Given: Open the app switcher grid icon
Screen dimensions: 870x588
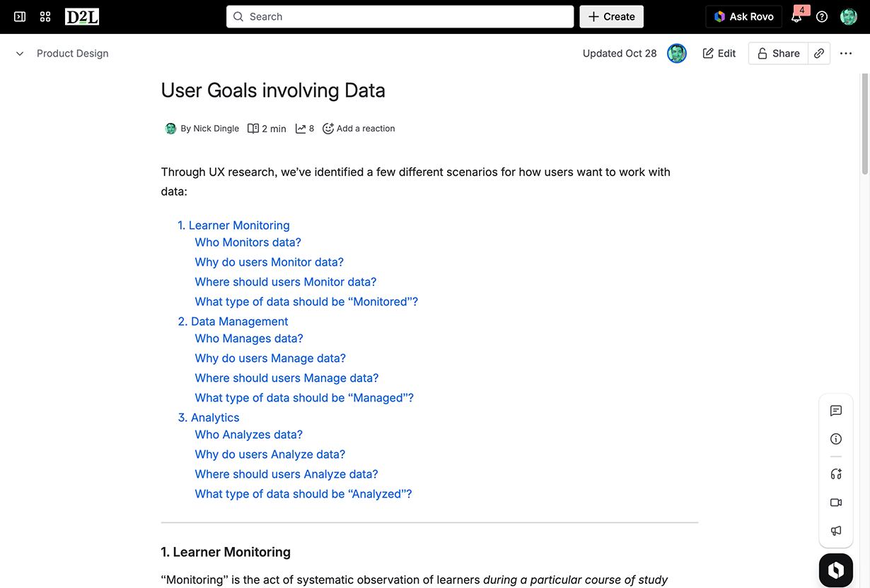Looking at the screenshot, I should tap(45, 16).
